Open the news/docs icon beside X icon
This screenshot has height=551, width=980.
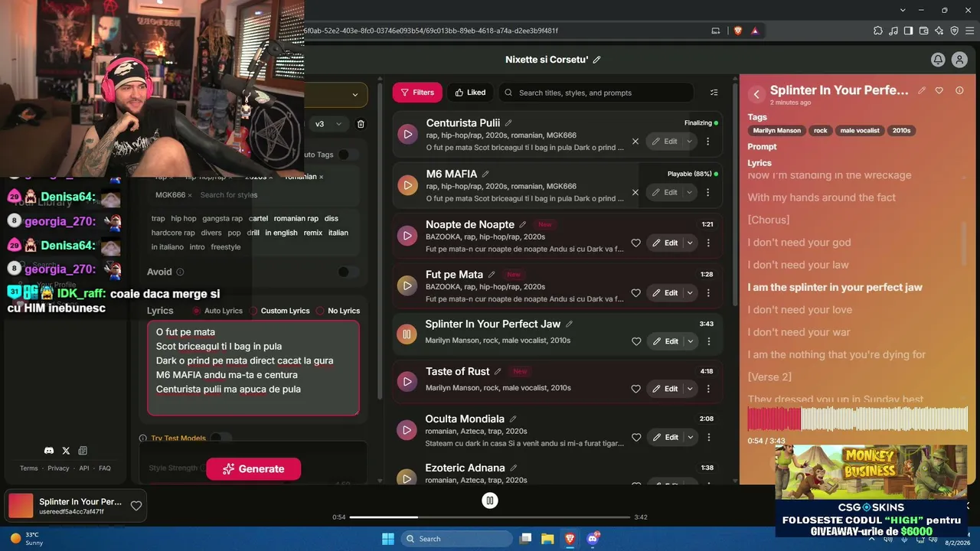pos(83,451)
